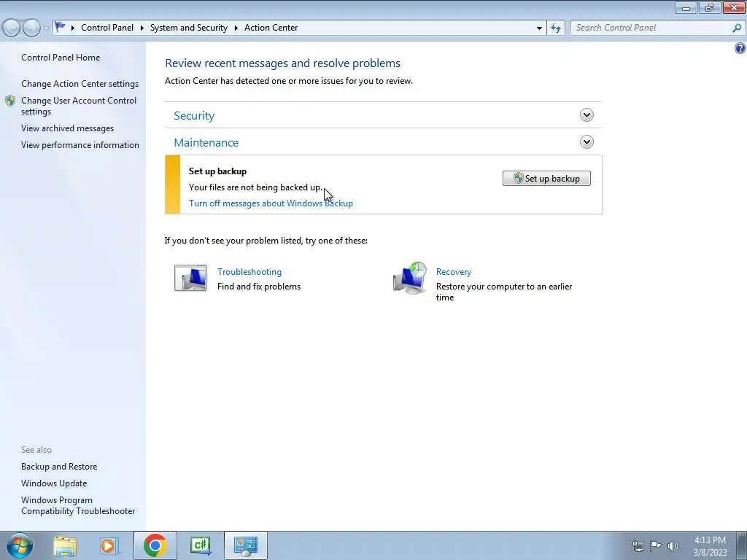Open Backup and Restore link
The height and width of the screenshot is (560, 747).
(59, 467)
